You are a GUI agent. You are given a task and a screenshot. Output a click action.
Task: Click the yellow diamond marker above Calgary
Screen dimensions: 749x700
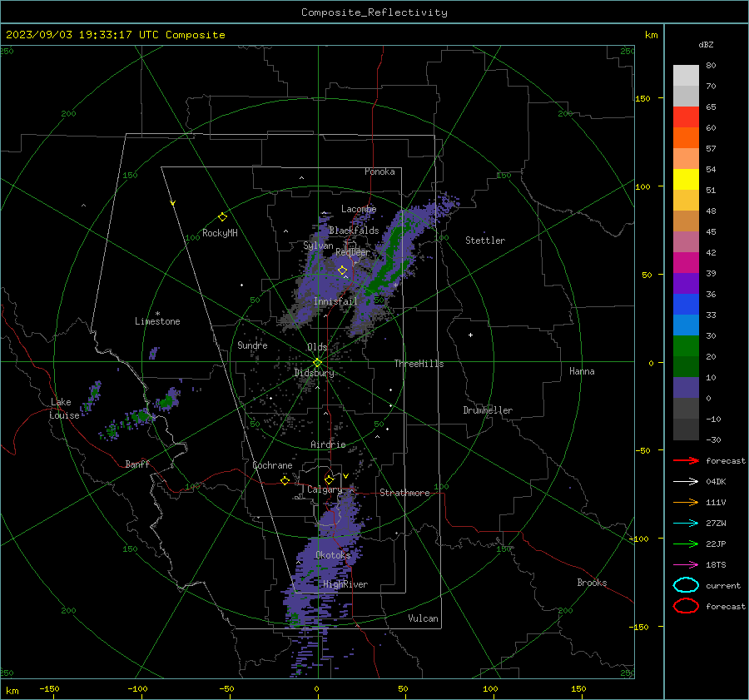click(x=329, y=479)
